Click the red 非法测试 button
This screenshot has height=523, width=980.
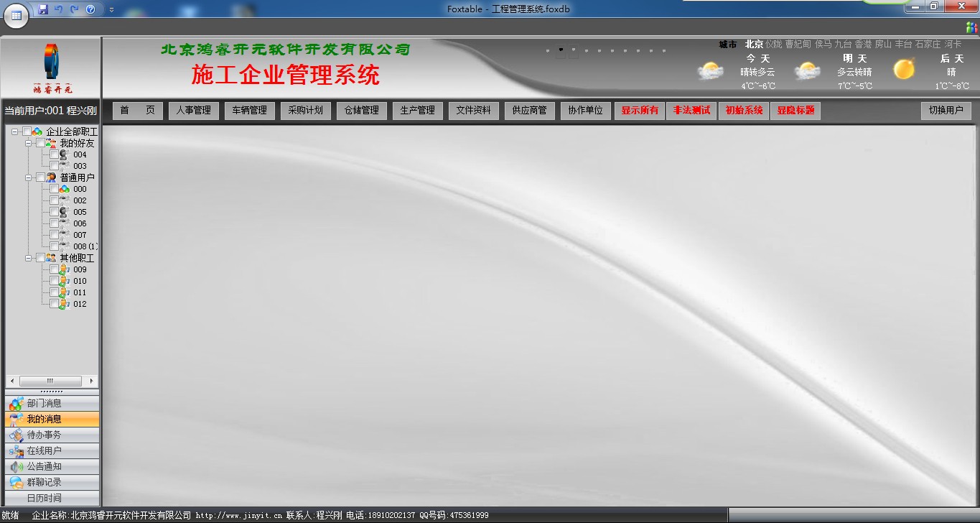(x=691, y=111)
